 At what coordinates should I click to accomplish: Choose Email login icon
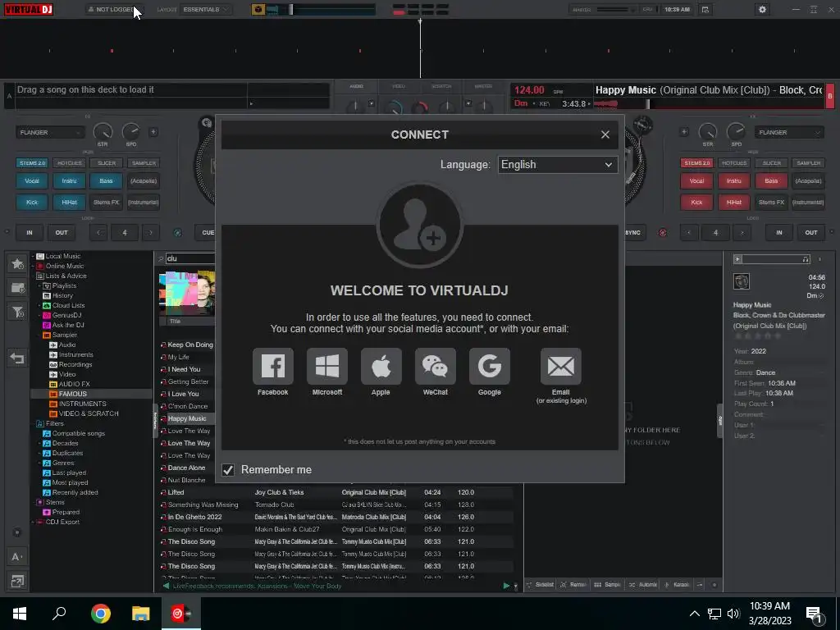[560, 367]
